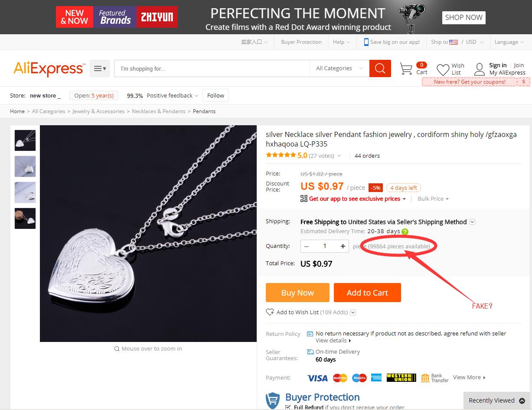Decrease quantity with the minus button
This screenshot has height=410, width=532.
(307, 246)
